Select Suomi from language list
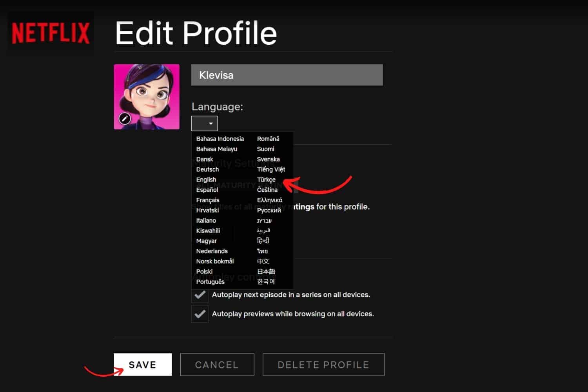 (x=265, y=149)
